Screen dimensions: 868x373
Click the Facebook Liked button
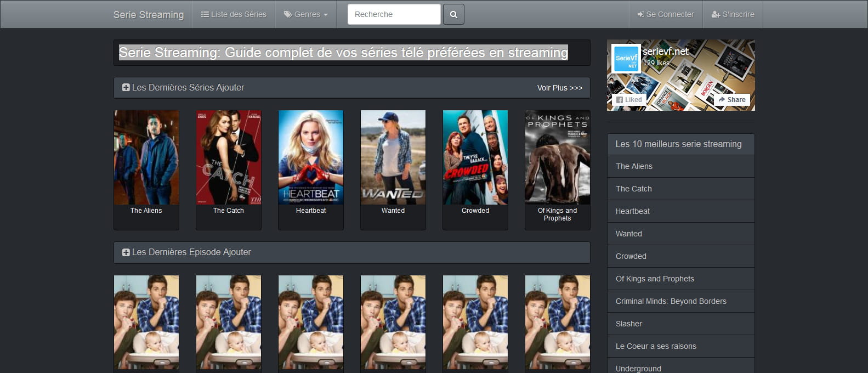(x=629, y=100)
